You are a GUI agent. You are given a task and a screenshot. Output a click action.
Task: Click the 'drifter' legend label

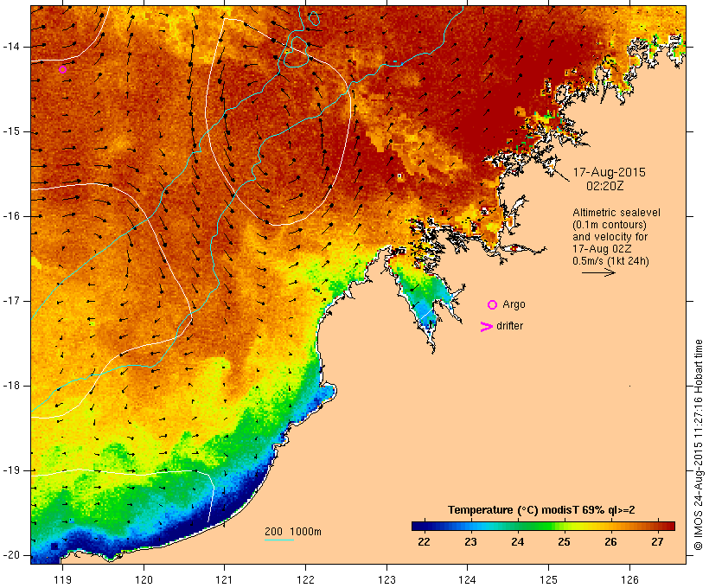tap(509, 326)
